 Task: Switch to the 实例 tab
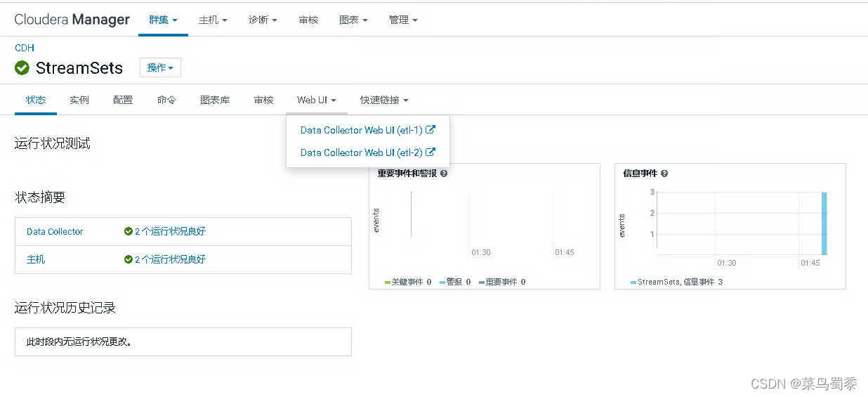79,100
